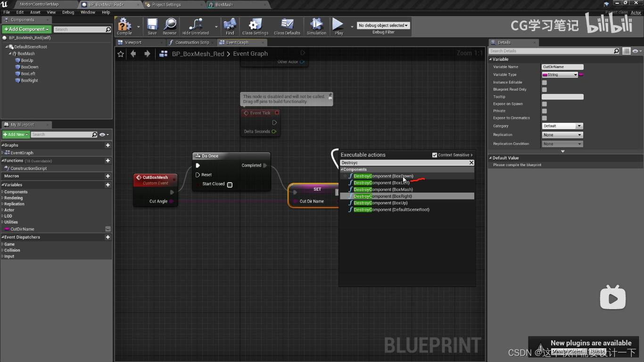Click Add Component button
Image resolution: width=644 pixels, height=362 pixels.
click(x=27, y=29)
